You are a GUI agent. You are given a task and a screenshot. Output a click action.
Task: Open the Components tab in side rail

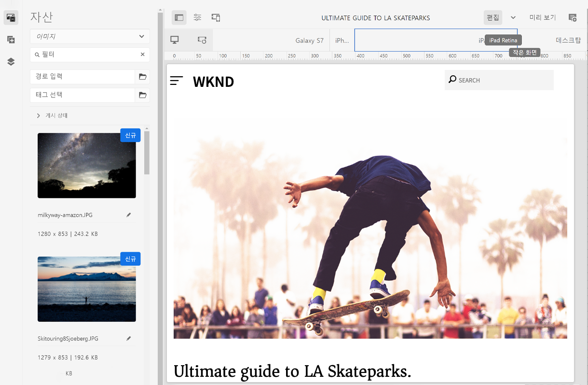pos(11,40)
